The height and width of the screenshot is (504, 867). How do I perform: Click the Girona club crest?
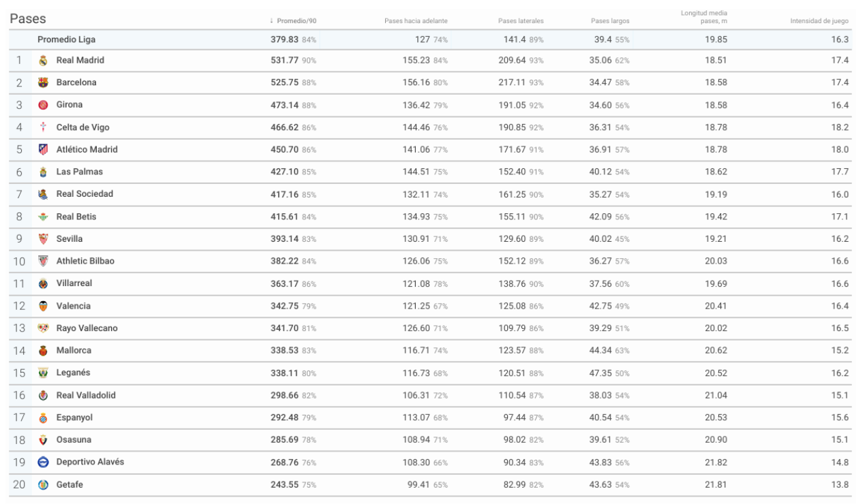[x=43, y=105]
